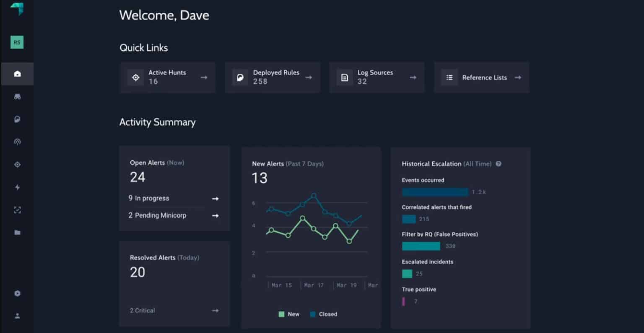Open Hunts using the binoculars sidebar icon
The height and width of the screenshot is (333, 644).
17,96
